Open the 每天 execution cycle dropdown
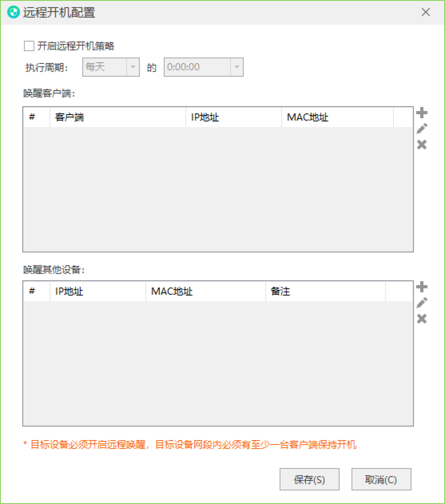The image size is (445, 504). click(111, 67)
